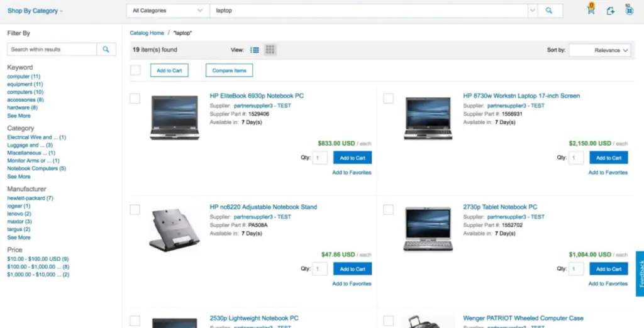Open Wenger PATRIOT Wheeled Computer Case title
644x328 pixels.
point(523,318)
